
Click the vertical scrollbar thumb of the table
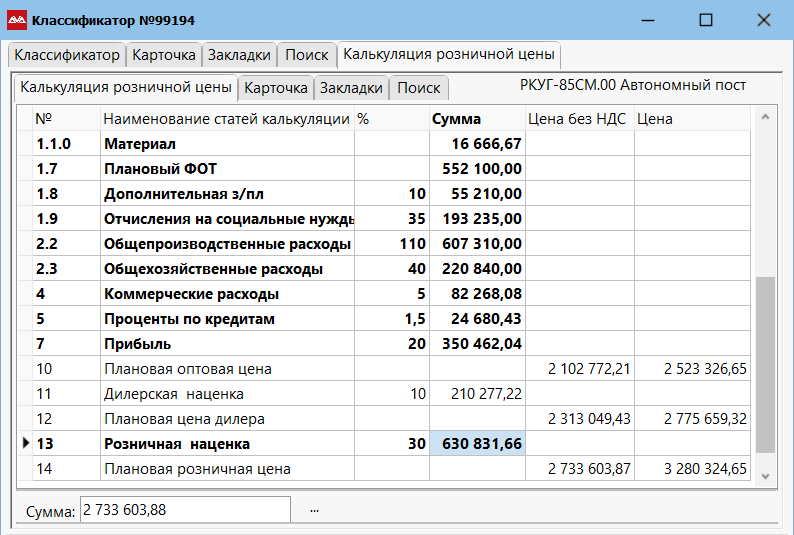(765, 365)
